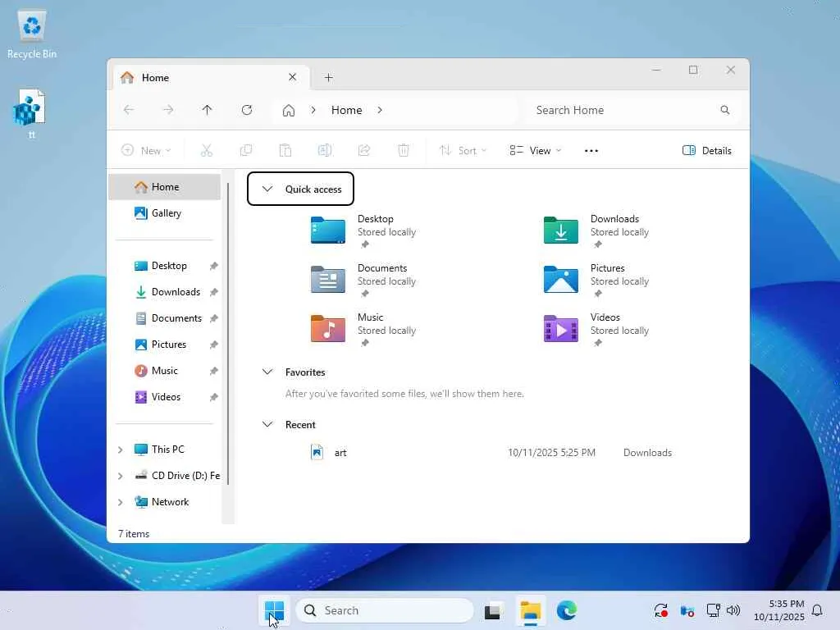Expand This PC in the tree
Viewport: 840px width, 630px height.
click(x=121, y=450)
